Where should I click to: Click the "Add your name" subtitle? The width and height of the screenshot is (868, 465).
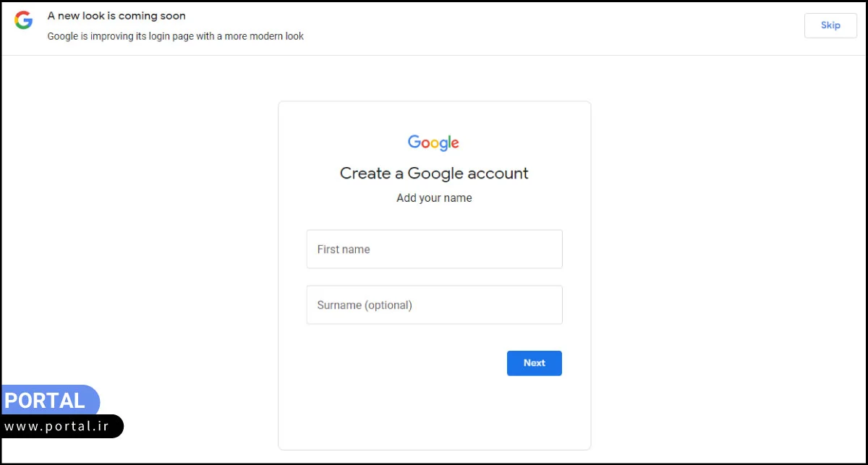pyautogui.click(x=434, y=198)
